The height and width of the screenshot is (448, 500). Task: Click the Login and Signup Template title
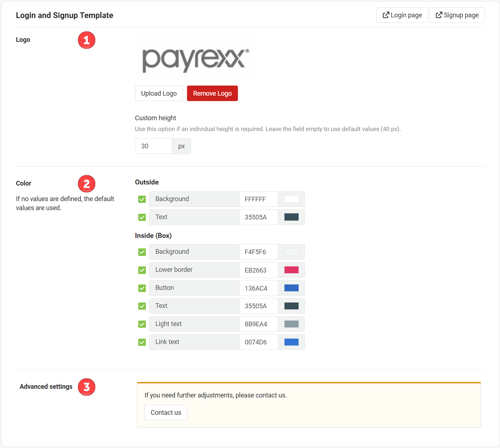point(65,15)
